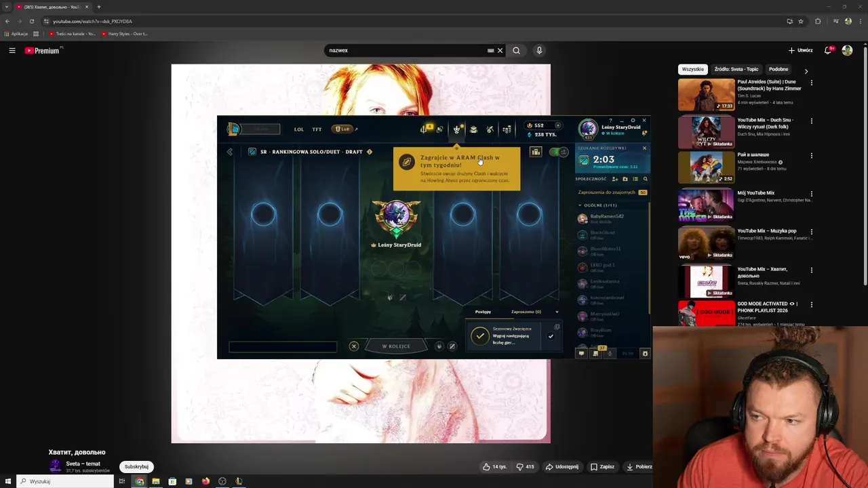This screenshot has width=868, height=488.
Task: Open the YouTube notifications bell
Action: point(828,50)
